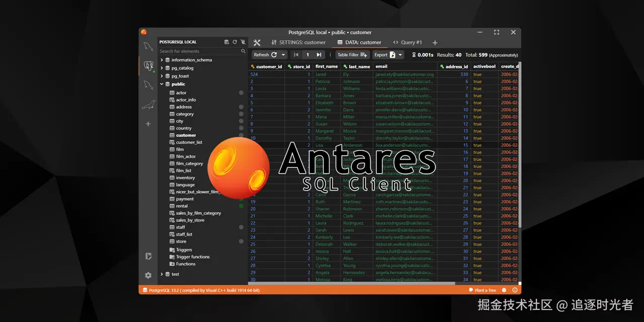Select the customer_id 524 cell

coord(267,74)
